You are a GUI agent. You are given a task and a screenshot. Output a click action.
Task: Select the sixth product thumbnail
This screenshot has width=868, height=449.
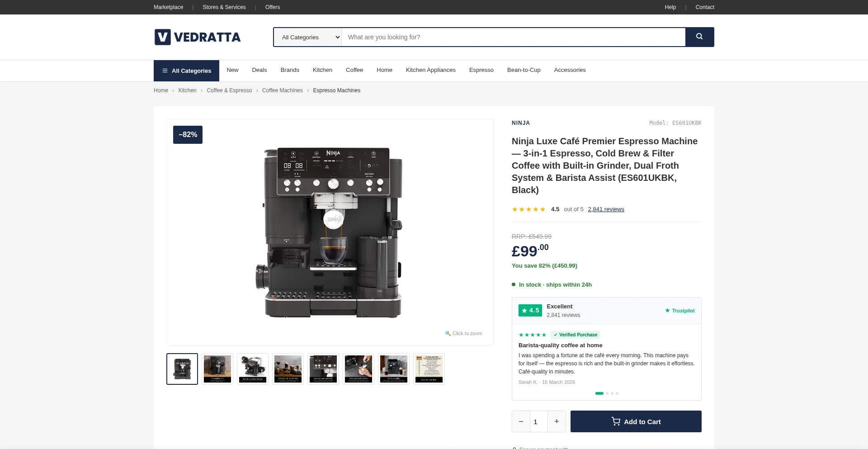coord(359,369)
